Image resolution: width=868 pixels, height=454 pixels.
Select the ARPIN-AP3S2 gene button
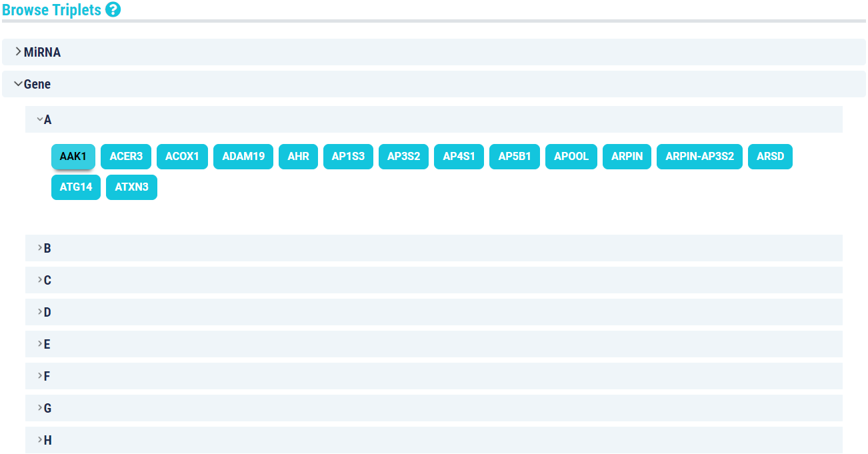[x=699, y=157]
